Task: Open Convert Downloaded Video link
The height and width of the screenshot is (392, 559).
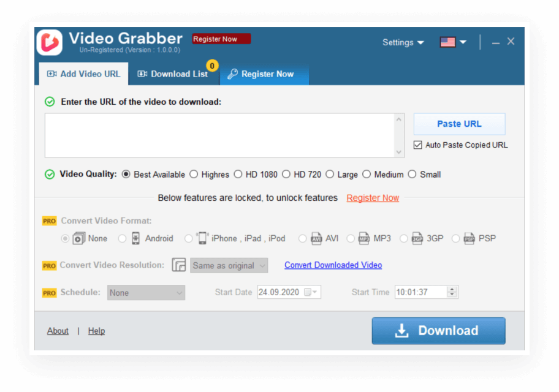Action: pos(333,265)
